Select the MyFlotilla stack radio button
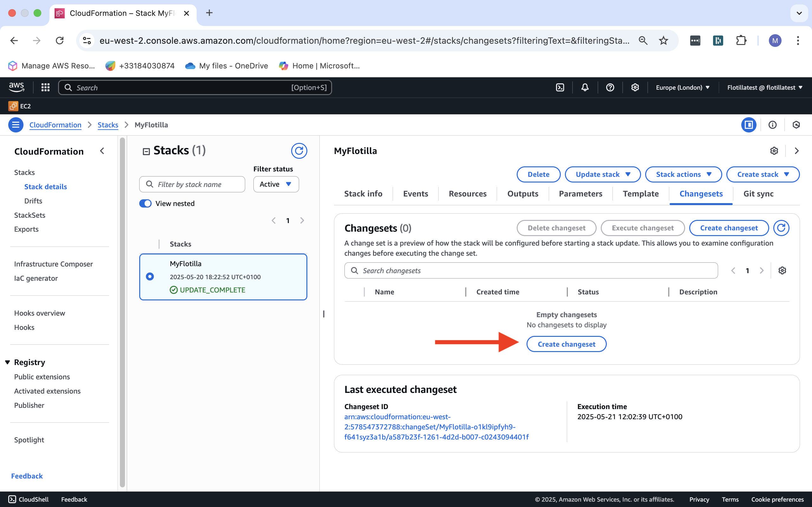 [x=150, y=277]
